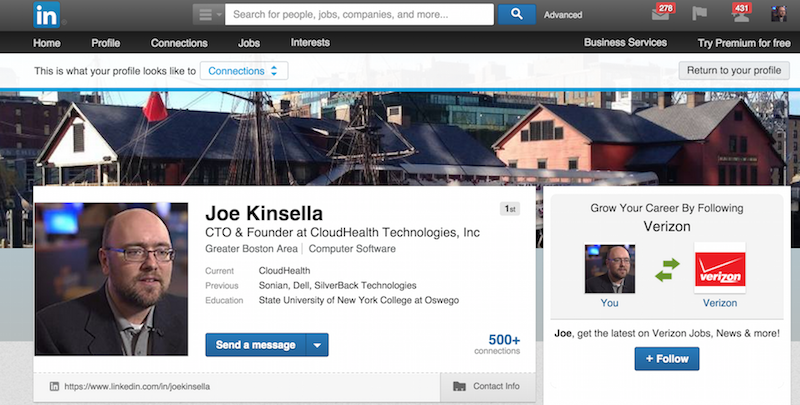Image resolution: width=800 pixels, height=405 pixels.
Task: Click the Contact Info card icon
Action: pyautogui.click(x=459, y=386)
